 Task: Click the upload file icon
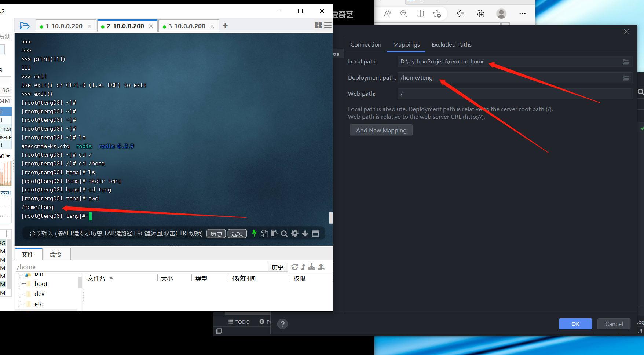(x=321, y=267)
